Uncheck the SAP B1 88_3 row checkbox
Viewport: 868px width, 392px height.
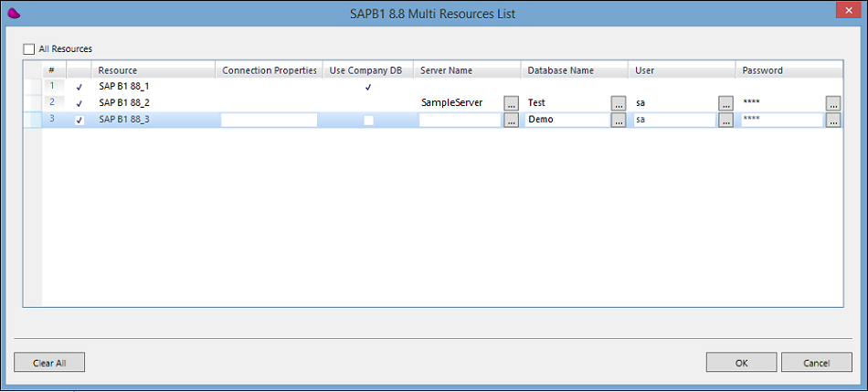(x=79, y=120)
